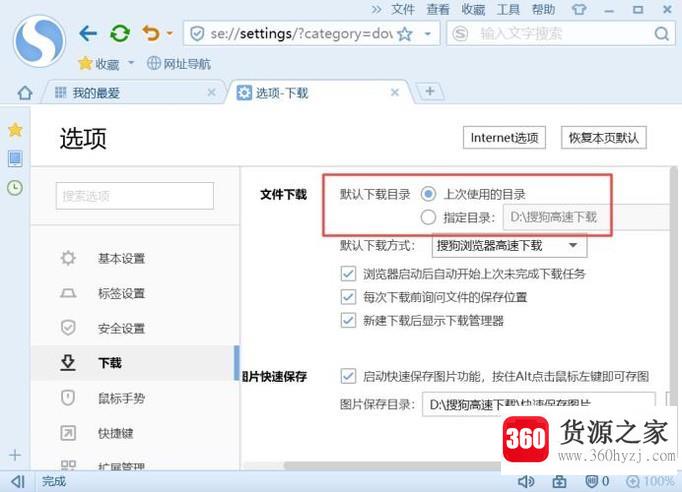
Task: Click the Internet选项 button
Action: pos(504,137)
